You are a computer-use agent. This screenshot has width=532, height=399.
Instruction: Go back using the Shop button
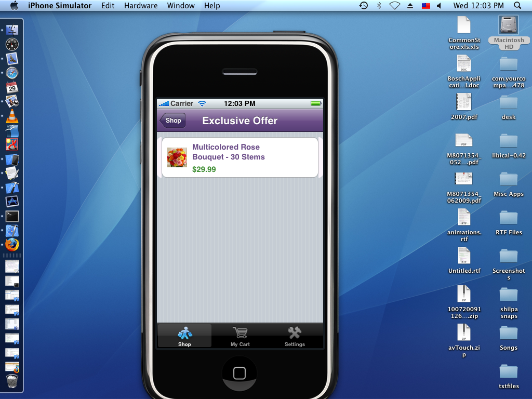click(172, 121)
